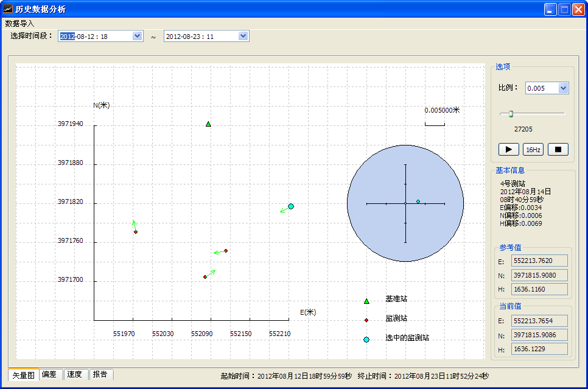This screenshot has height=389, width=588.
Task: Click the 监测站 legend red diamond icon
Action: click(x=366, y=320)
